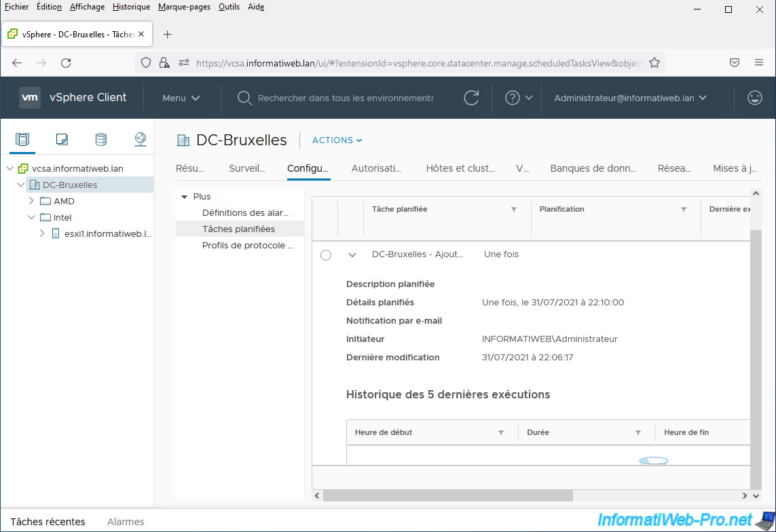This screenshot has width=776, height=532.
Task: Open the Storage inventory view icon
Action: click(101, 139)
